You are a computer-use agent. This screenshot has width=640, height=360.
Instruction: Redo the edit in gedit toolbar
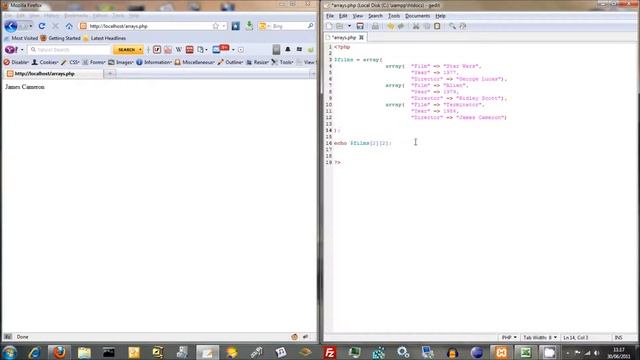coord(401,26)
